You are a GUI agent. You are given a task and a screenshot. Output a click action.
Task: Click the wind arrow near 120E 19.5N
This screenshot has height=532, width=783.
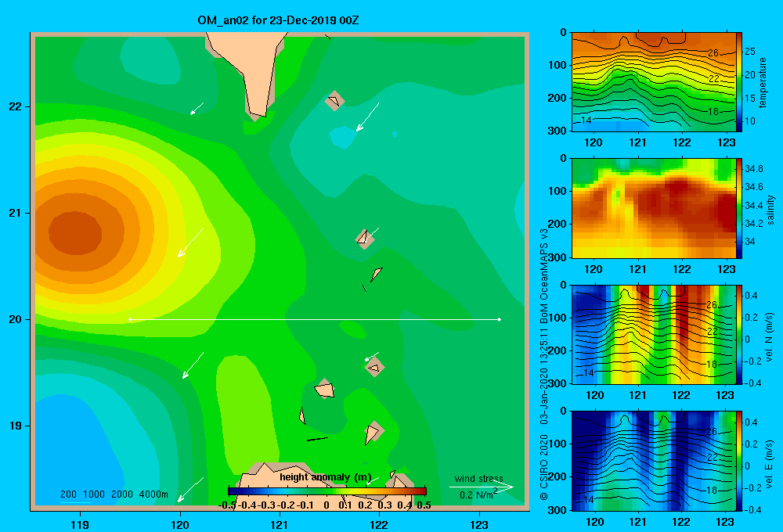coord(193,365)
